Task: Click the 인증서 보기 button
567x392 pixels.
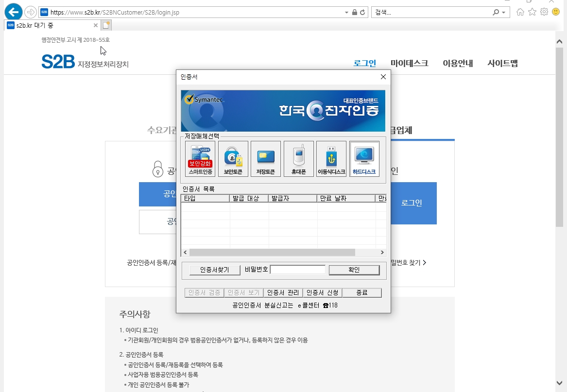Action: tap(244, 292)
